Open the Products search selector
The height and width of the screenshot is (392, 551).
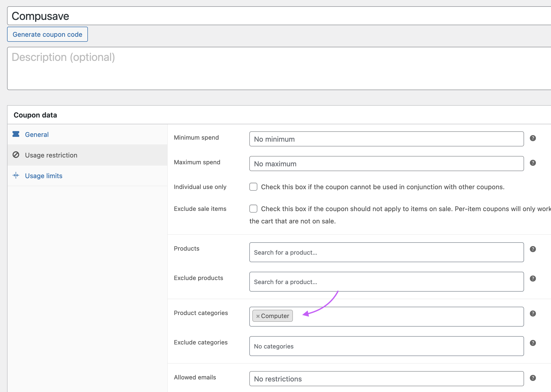[x=385, y=252]
